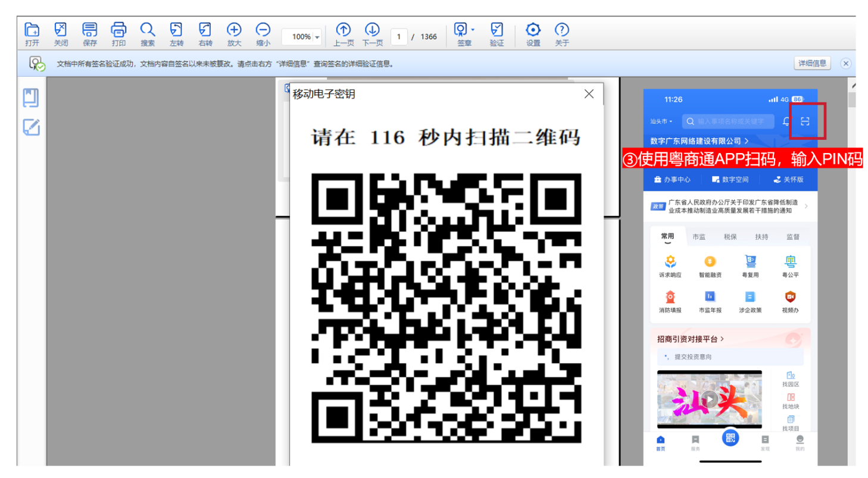The image size is (868, 478).
Task: Close the 移动电子密钥 dialog
Action: (x=589, y=93)
